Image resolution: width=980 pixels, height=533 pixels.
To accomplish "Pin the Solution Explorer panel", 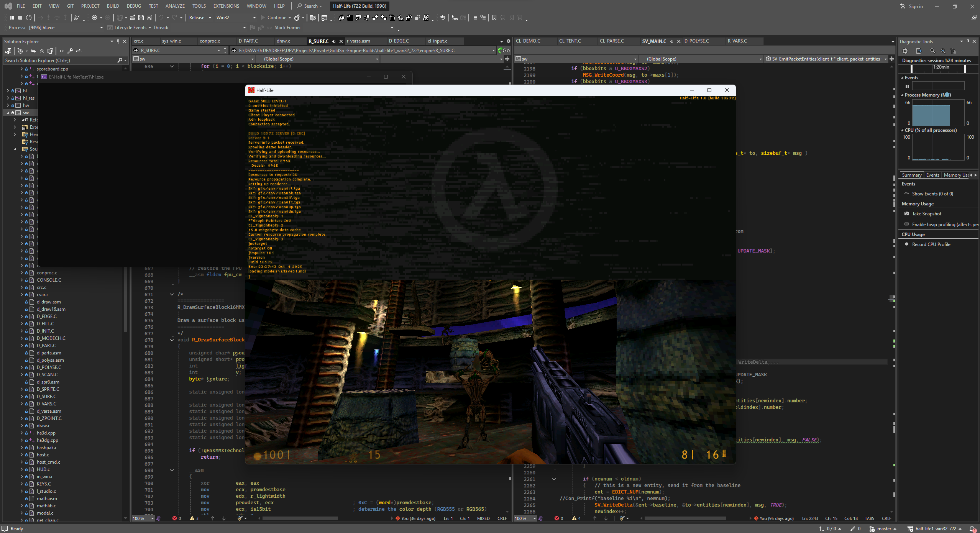I will coord(118,41).
